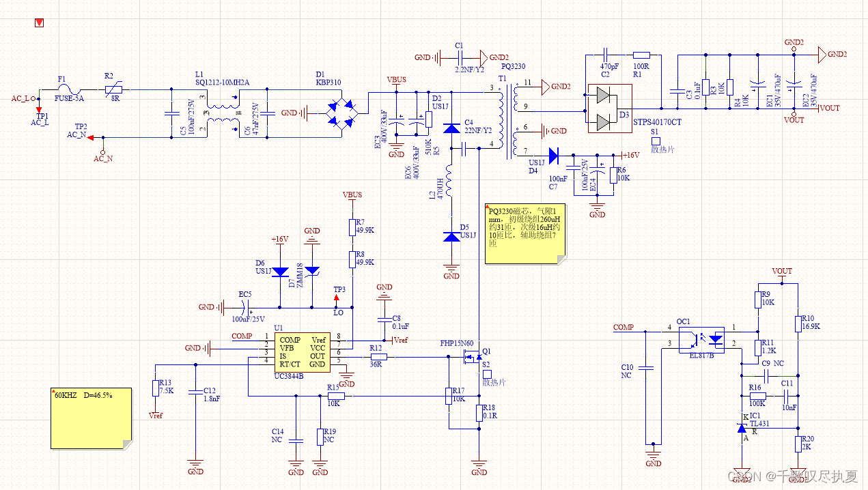The image size is (868, 490).
Task: Select the D1 bridge rectifier symbol
Action: click(341, 113)
